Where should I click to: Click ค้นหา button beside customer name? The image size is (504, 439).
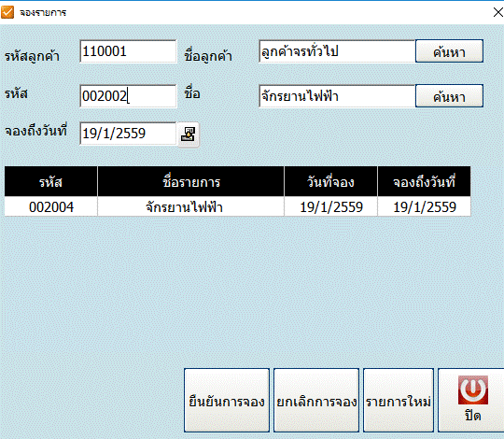449,51
